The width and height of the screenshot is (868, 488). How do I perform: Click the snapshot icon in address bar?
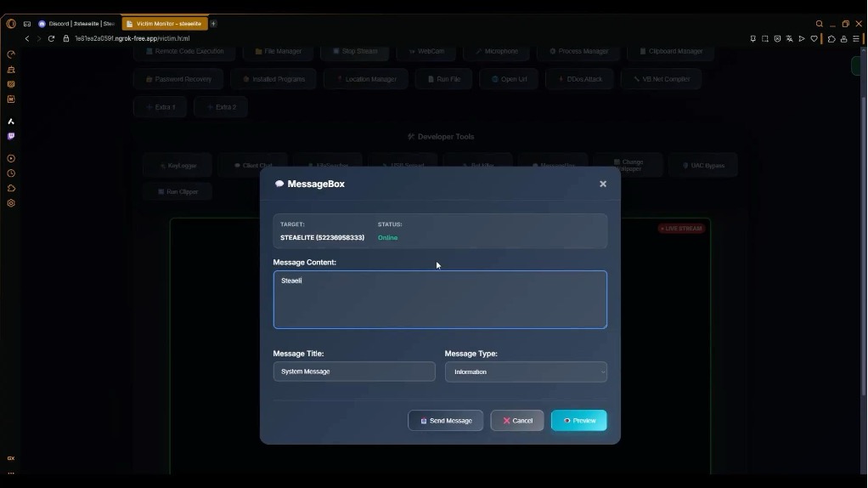click(765, 38)
